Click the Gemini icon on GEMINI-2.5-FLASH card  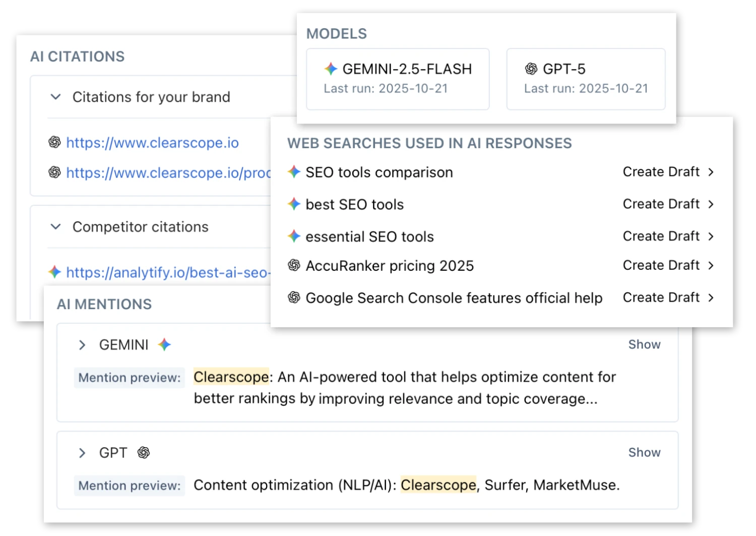(331, 69)
